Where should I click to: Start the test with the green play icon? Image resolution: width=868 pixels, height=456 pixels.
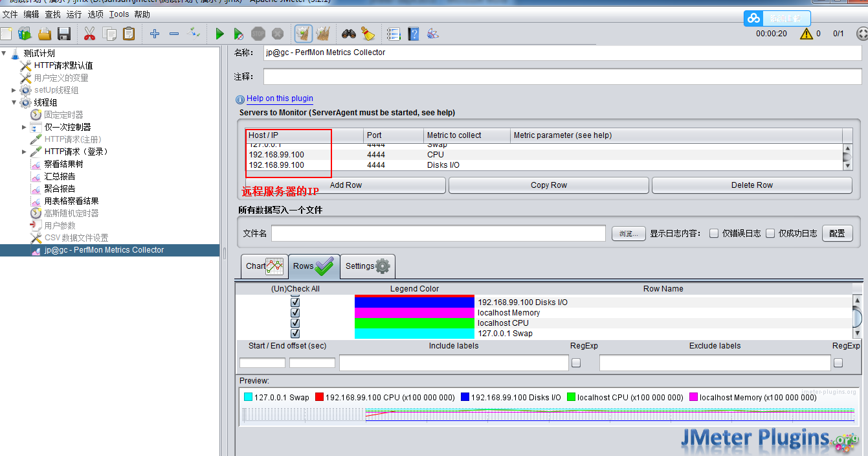coord(219,34)
